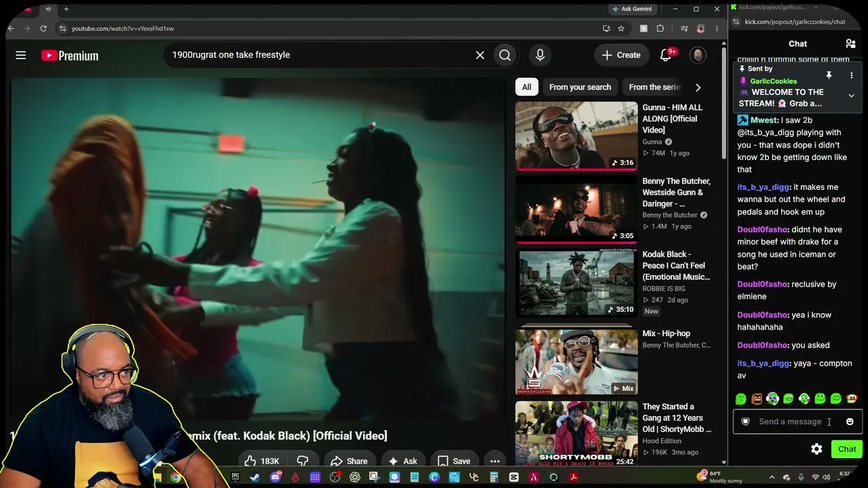Select the All filter chip
Image resolution: width=868 pixels, height=488 pixels.
point(526,87)
